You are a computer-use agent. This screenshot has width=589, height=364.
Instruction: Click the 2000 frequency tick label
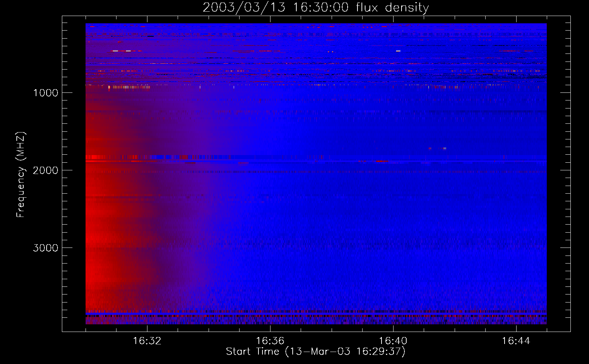pos(46,170)
